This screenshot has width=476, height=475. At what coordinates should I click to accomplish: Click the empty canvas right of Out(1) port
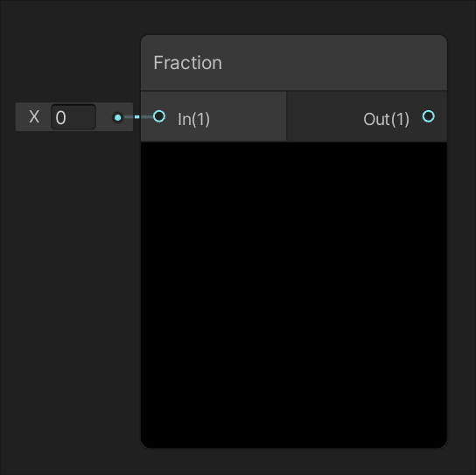461,116
